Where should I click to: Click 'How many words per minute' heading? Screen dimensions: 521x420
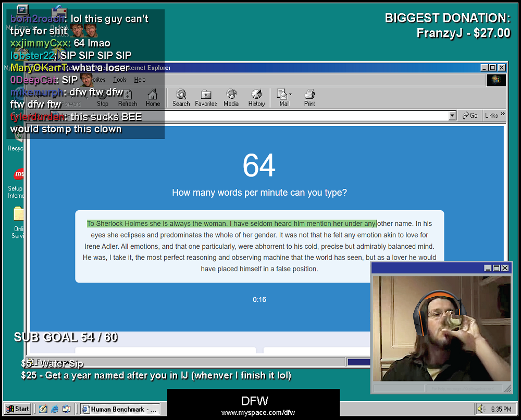[259, 193]
